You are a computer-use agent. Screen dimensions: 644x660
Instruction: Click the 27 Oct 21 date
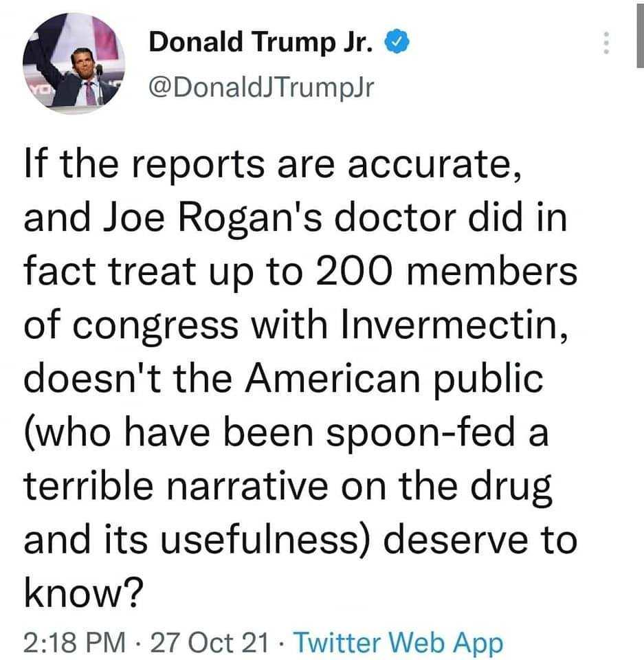pos(210,642)
